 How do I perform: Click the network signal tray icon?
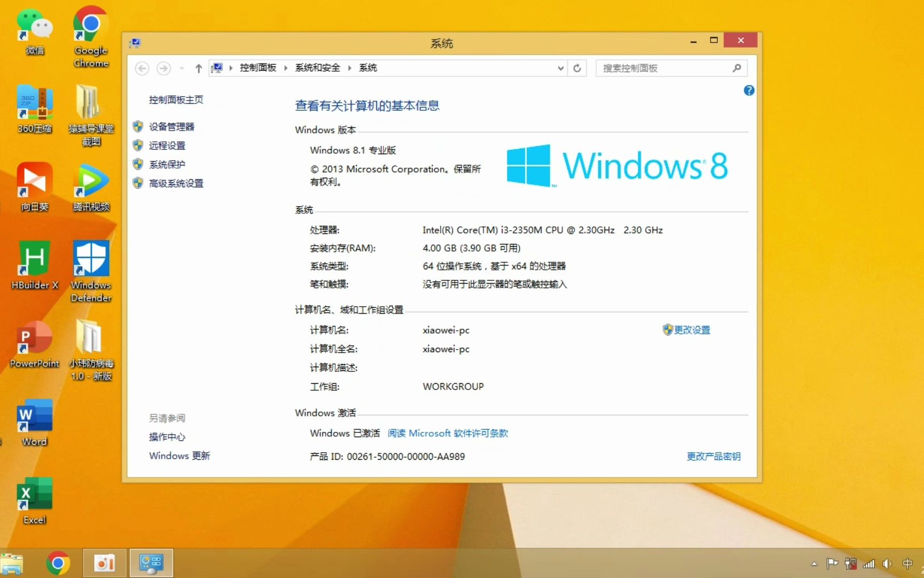pyautogui.click(x=869, y=564)
